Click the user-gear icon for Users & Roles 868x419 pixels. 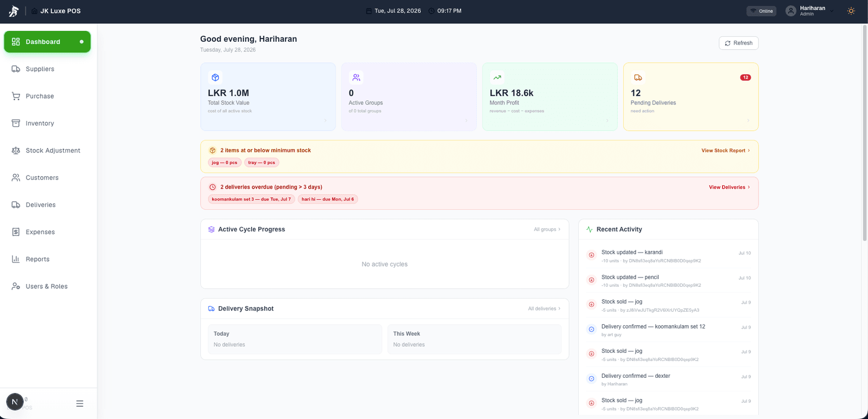[x=16, y=286]
